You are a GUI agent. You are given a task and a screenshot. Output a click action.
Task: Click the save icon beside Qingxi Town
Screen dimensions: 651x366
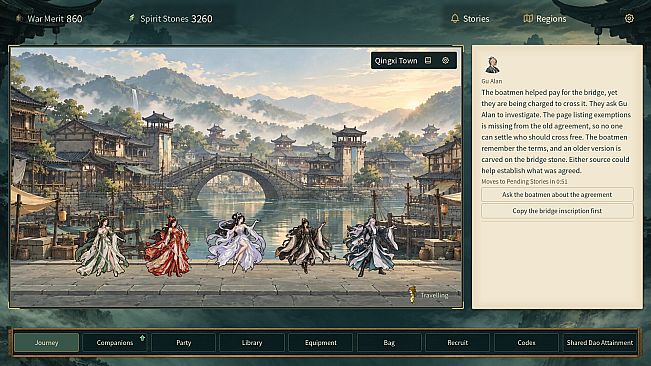click(x=428, y=61)
